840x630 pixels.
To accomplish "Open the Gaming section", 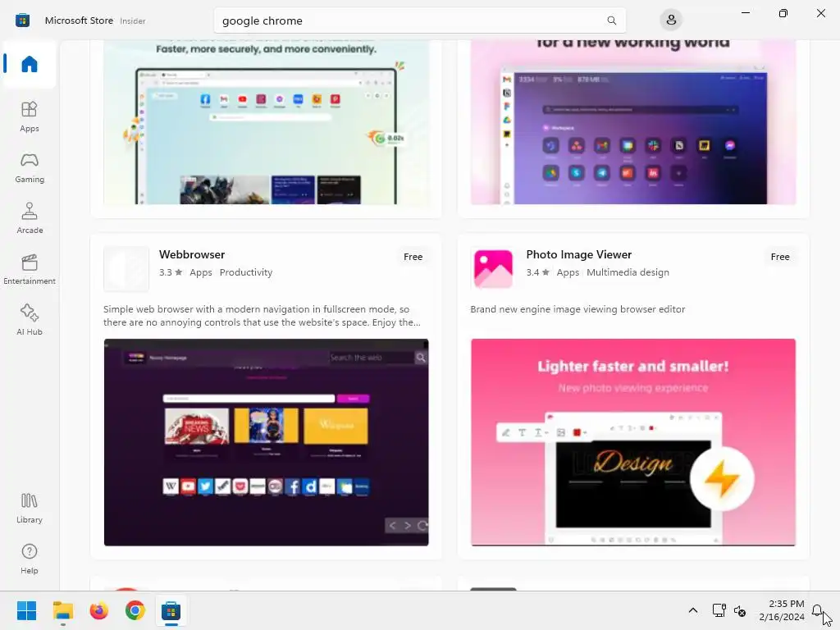I will point(30,167).
